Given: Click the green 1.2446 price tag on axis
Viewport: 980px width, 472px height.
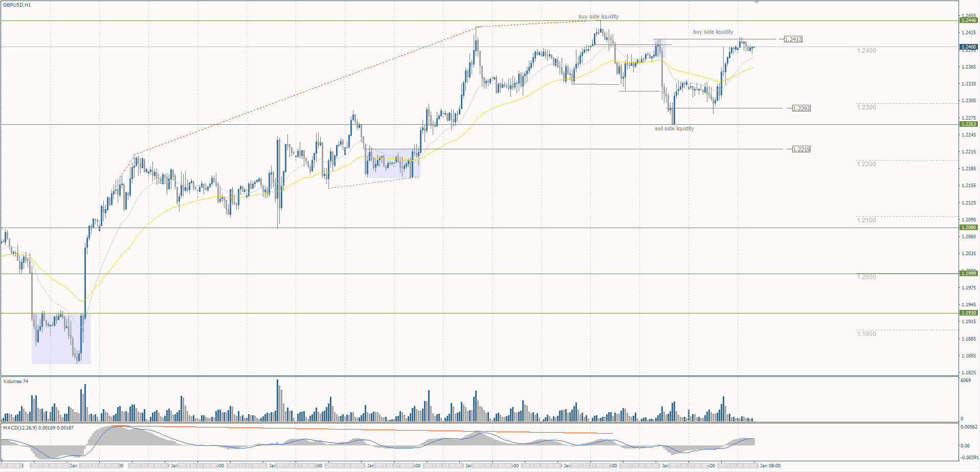Looking at the screenshot, I should [x=969, y=20].
